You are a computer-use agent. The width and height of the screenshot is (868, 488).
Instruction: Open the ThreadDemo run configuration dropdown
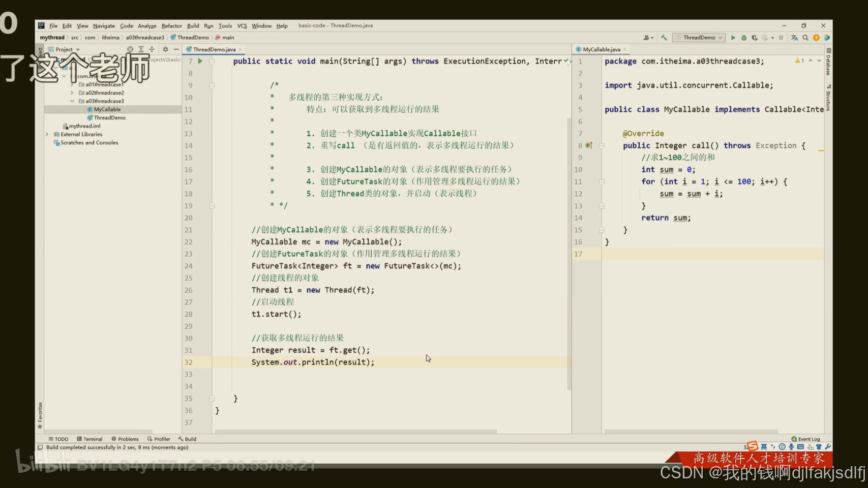pyautogui.click(x=699, y=37)
